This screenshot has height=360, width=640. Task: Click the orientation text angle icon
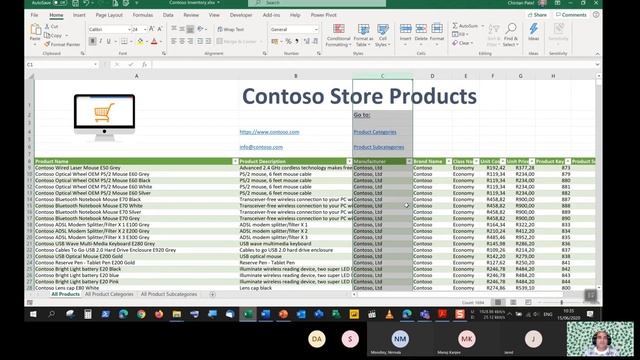coord(200,29)
